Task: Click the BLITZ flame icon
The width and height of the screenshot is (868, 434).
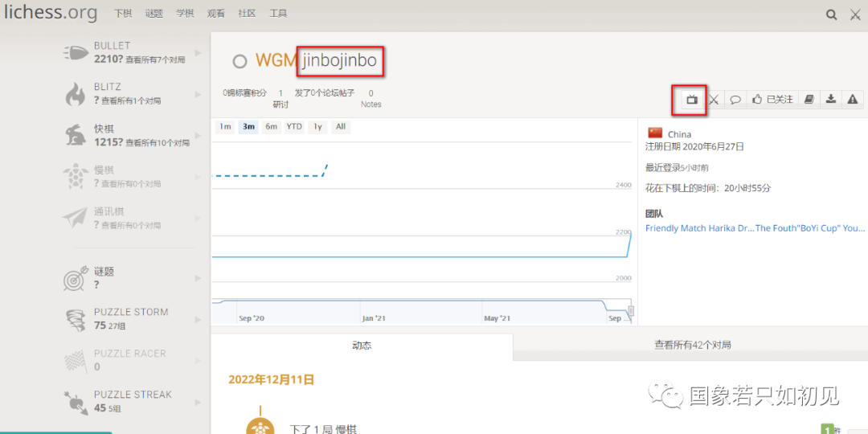Action: coord(76,95)
